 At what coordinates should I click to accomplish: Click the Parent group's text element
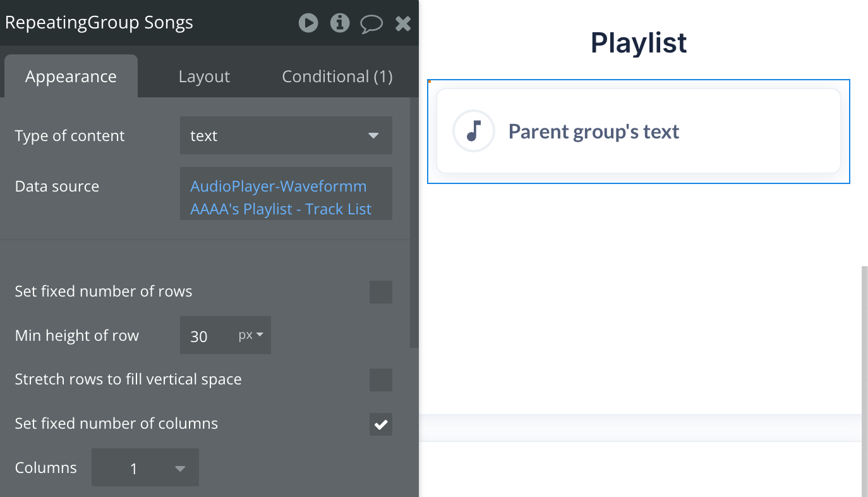(594, 132)
